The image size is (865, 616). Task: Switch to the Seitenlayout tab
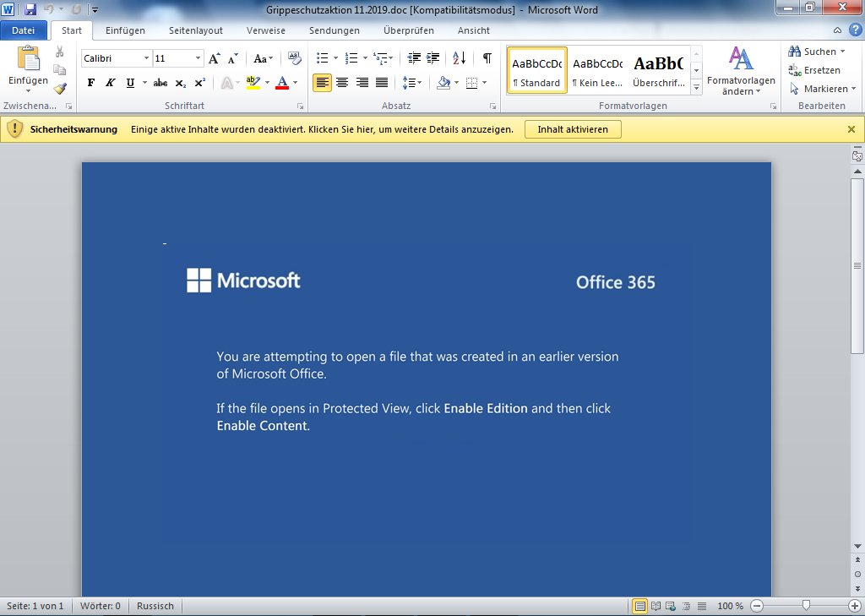(x=196, y=30)
